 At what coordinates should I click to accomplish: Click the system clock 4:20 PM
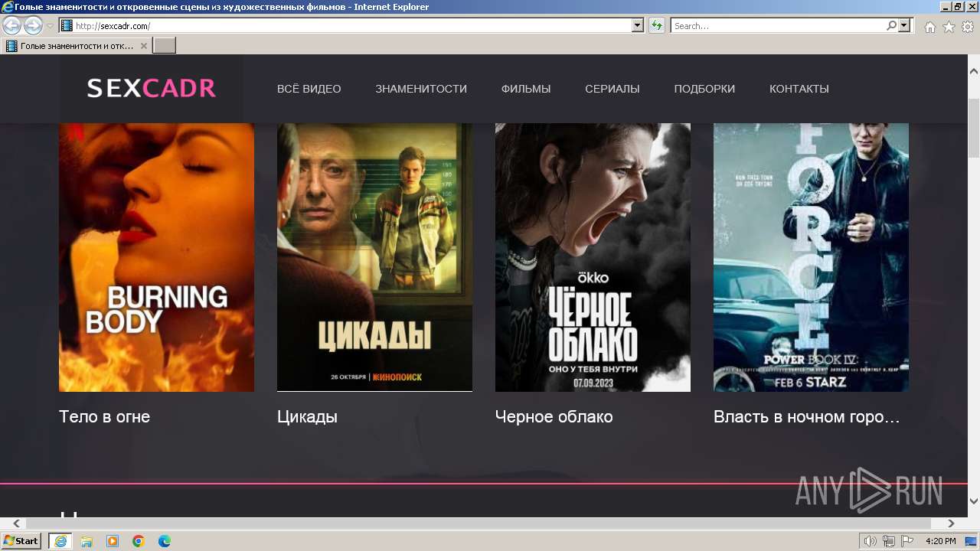tap(940, 541)
